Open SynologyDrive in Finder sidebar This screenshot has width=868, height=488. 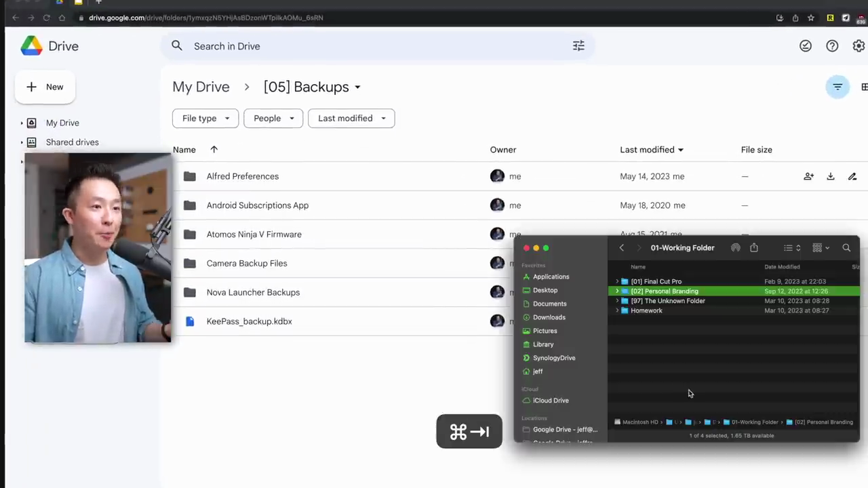549,358
